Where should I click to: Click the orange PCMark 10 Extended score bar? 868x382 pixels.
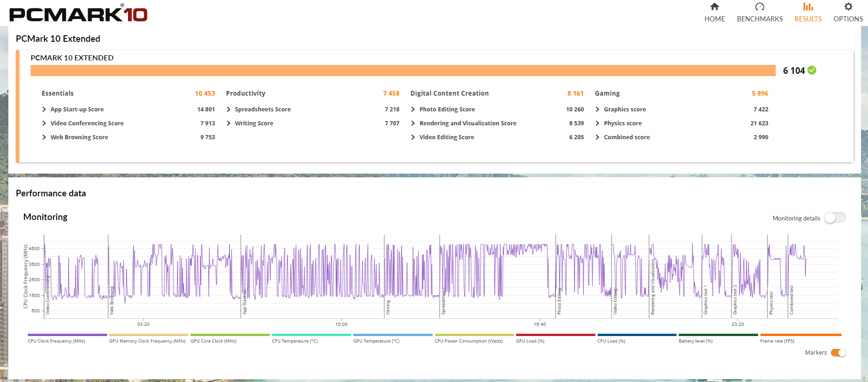click(402, 71)
